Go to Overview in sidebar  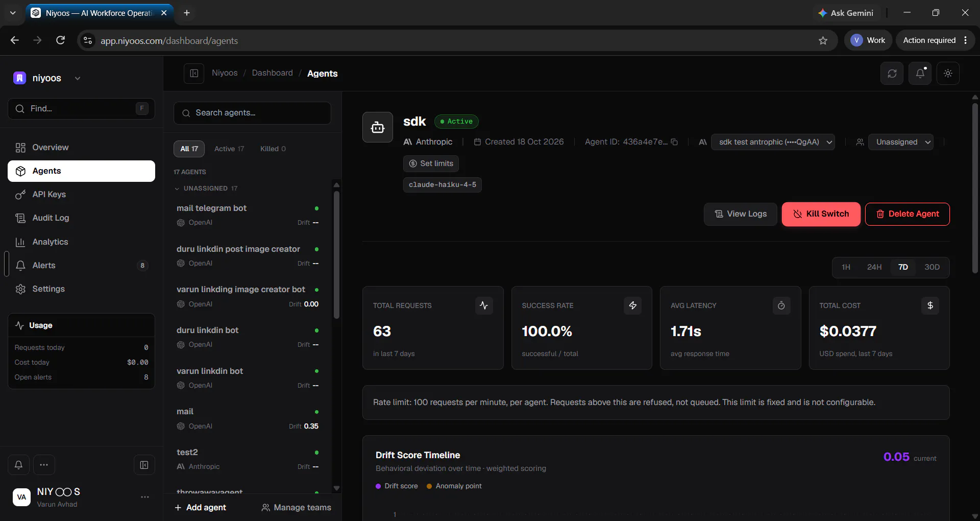81,148
